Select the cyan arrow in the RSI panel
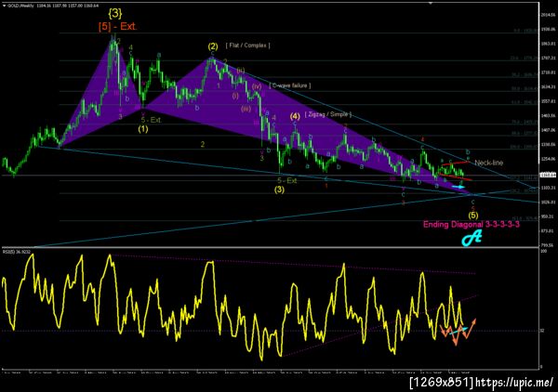Viewport: 558px width, 392px height. [x=458, y=332]
